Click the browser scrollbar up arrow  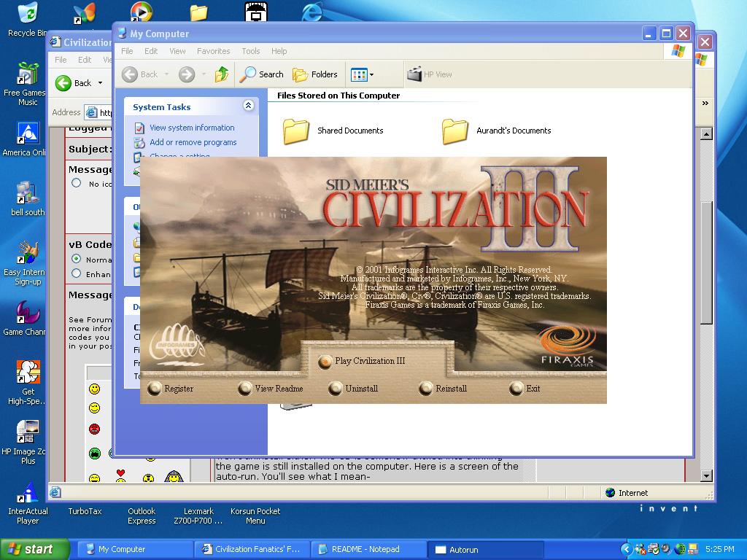point(706,134)
